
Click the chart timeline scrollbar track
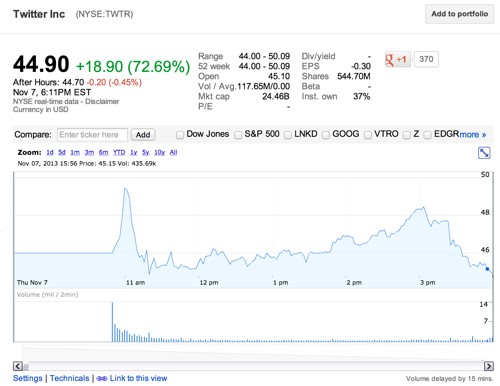click(x=253, y=366)
